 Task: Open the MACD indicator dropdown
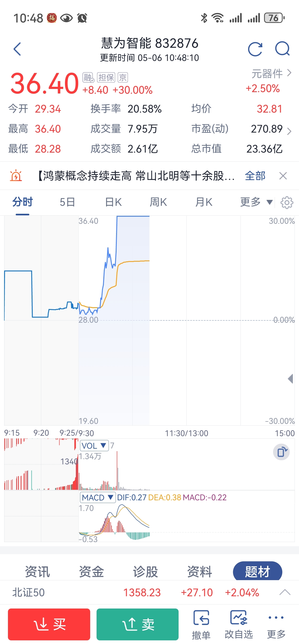98,497
